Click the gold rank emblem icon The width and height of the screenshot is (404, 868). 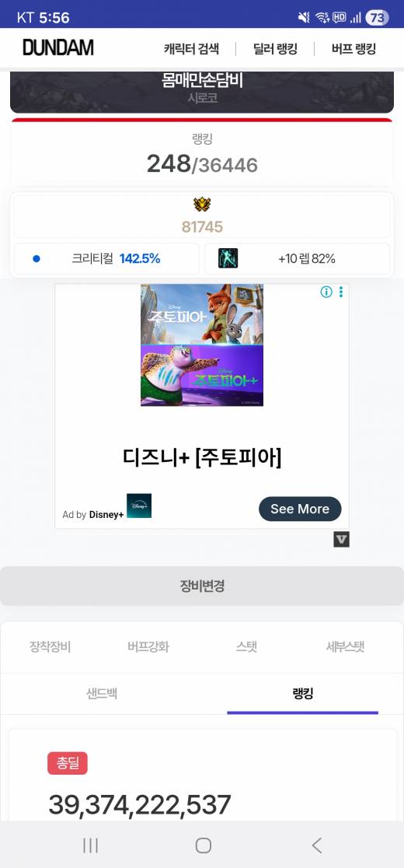pos(202,205)
